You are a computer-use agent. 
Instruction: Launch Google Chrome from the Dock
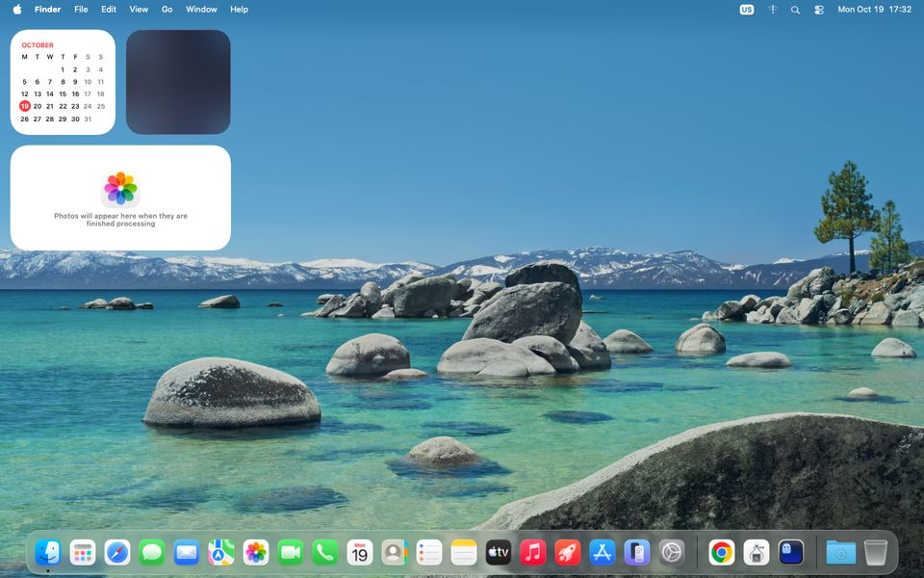tap(722, 553)
